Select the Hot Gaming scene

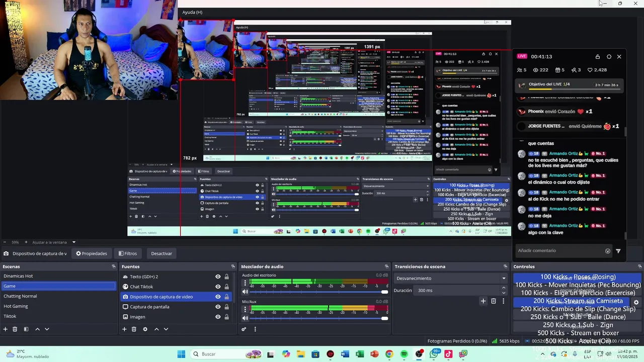pos(58,306)
